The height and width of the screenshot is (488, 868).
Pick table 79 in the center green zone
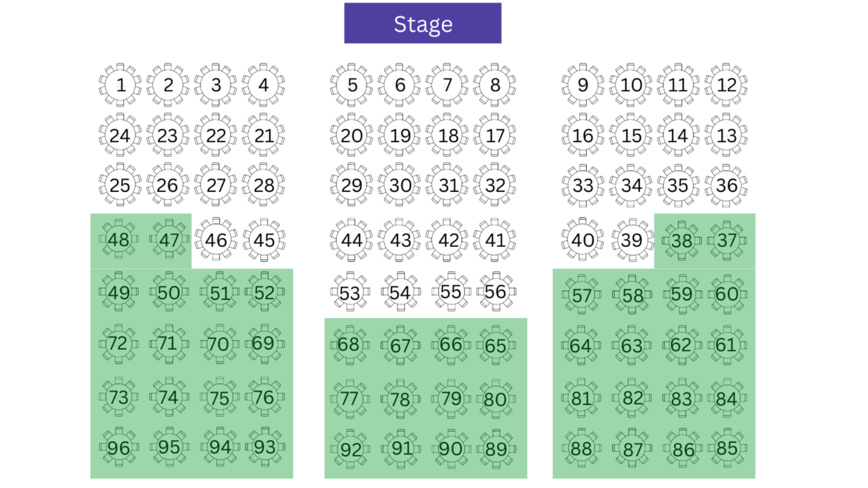pos(451,399)
